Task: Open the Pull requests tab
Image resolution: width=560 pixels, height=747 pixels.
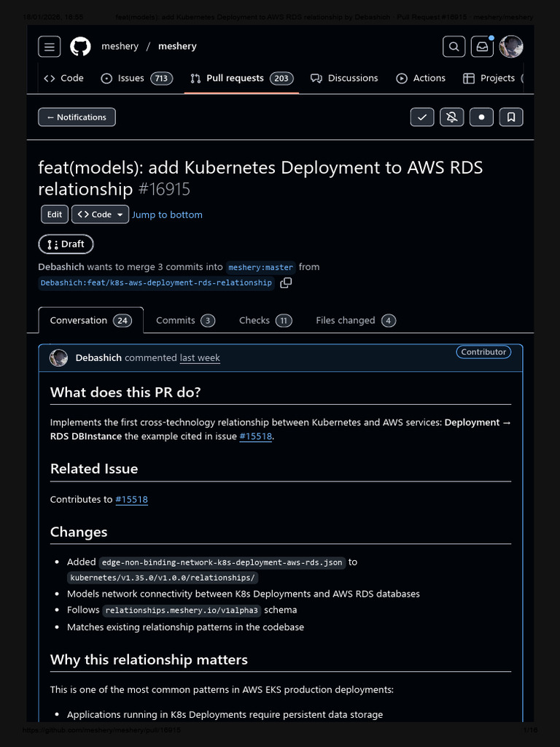Action: (x=241, y=78)
